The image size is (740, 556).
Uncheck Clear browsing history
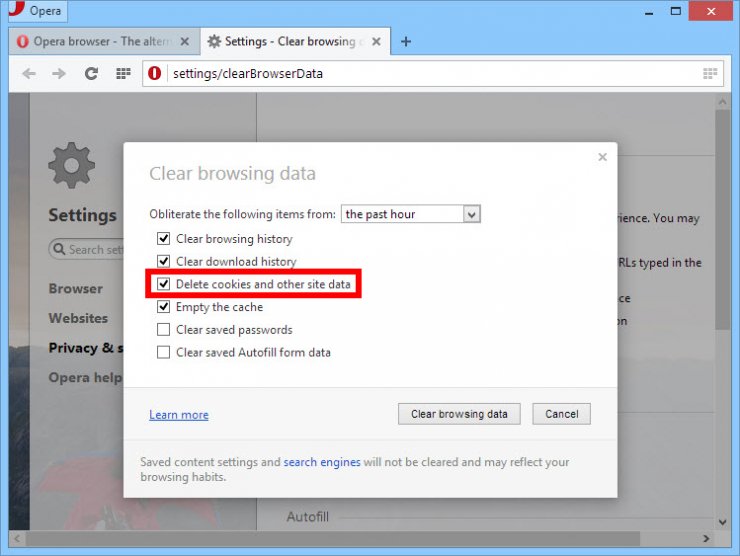coord(163,238)
